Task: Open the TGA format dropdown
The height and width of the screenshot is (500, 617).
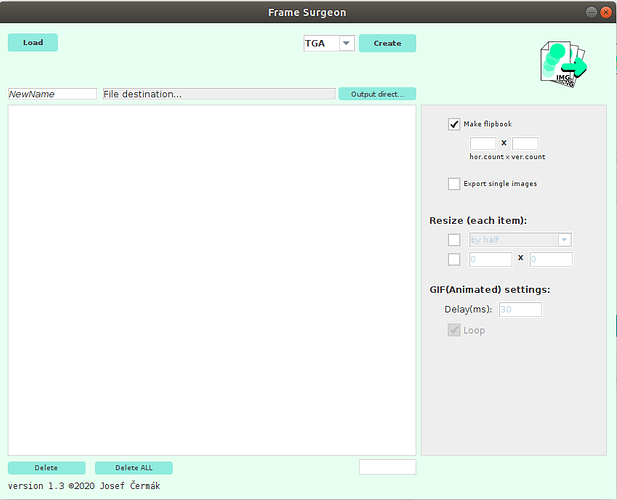Action: click(x=329, y=43)
